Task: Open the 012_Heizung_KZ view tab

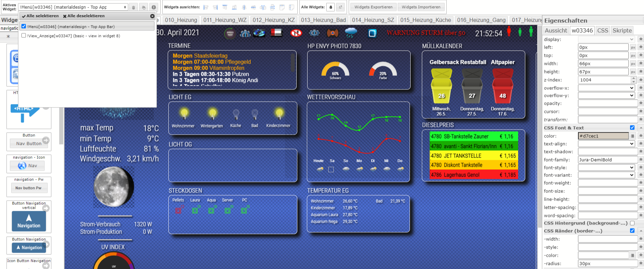Action: tap(274, 20)
